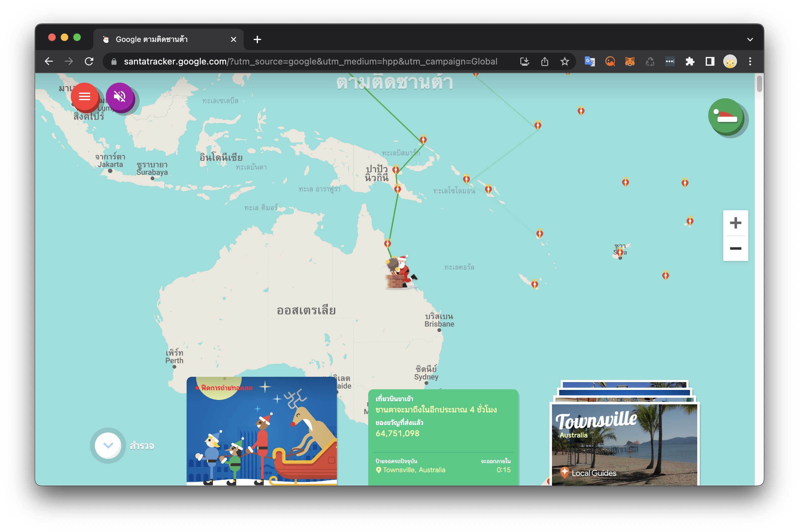Toggle the browser side panel
This screenshot has height=532, width=799.
click(709, 61)
